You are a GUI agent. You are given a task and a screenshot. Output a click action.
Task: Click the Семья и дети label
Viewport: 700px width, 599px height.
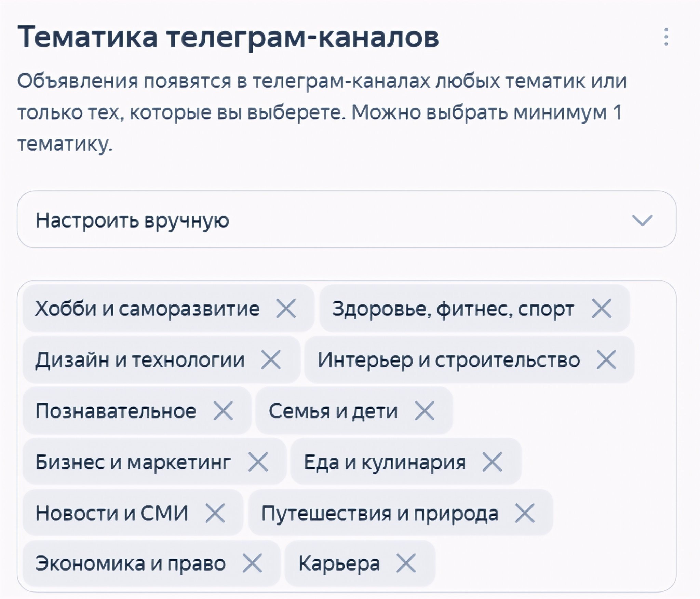point(333,411)
